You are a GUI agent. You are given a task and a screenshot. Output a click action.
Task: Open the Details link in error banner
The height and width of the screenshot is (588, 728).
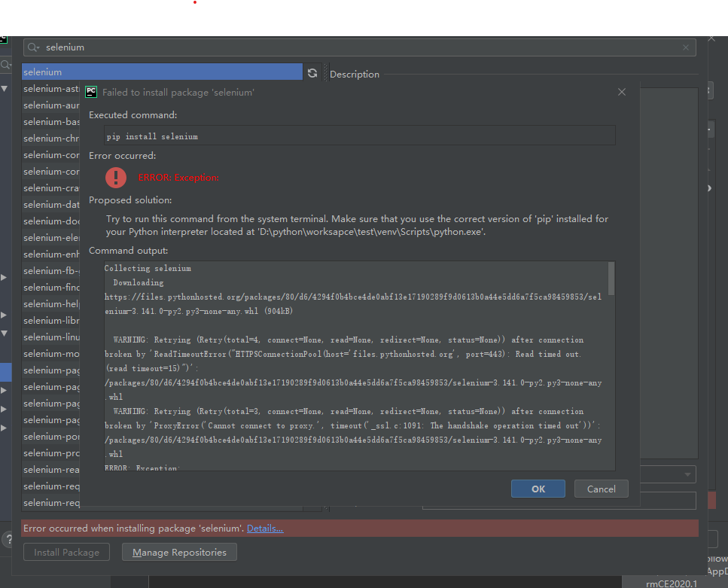click(x=265, y=528)
